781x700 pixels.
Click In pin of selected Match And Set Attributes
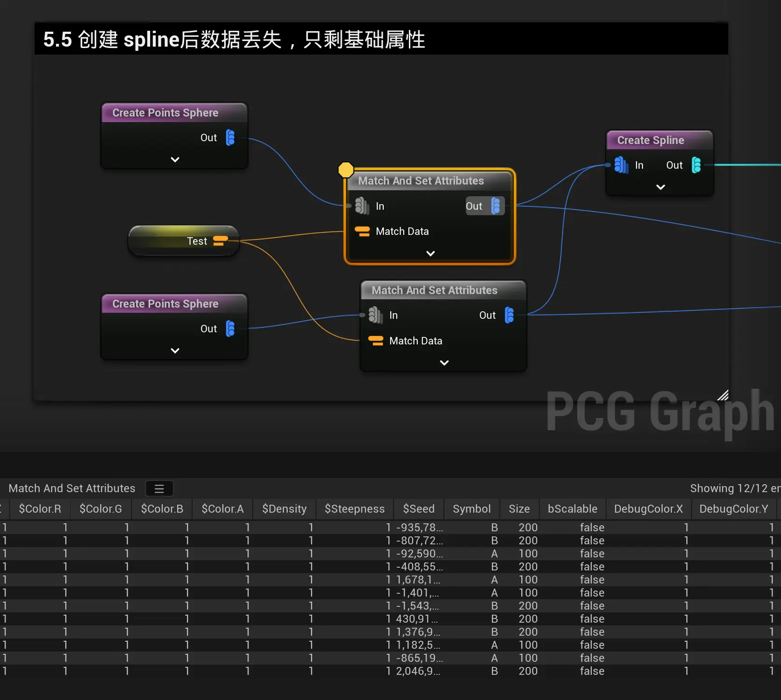tap(362, 206)
